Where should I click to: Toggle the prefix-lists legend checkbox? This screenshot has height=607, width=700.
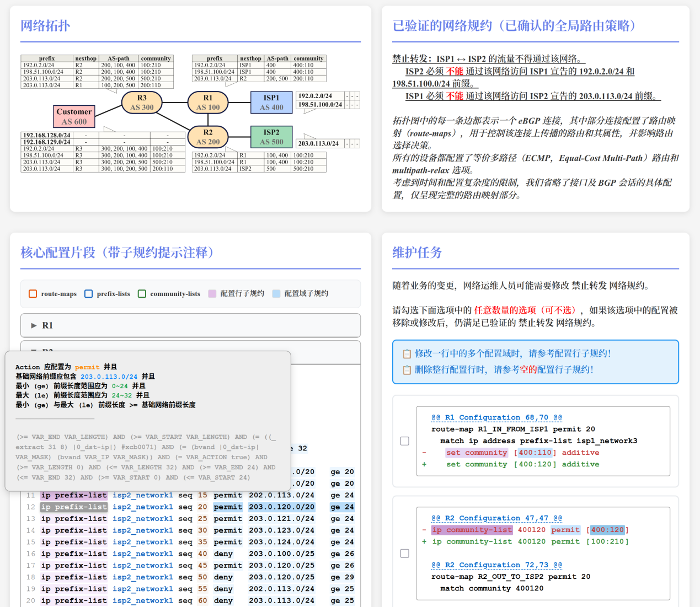coord(88,294)
